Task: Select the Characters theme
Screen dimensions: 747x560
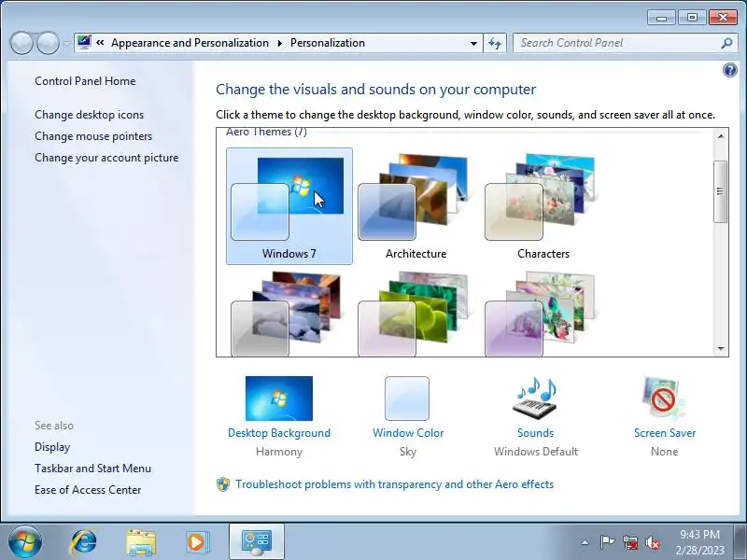Action: click(543, 205)
